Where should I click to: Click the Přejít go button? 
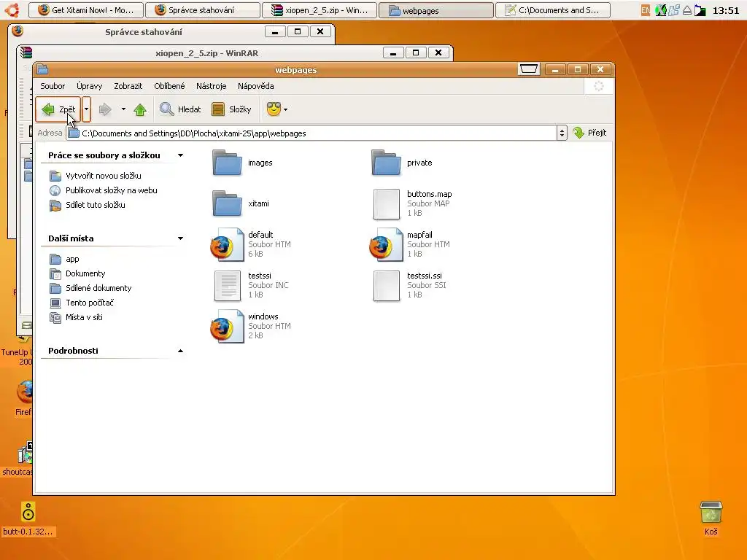click(589, 133)
